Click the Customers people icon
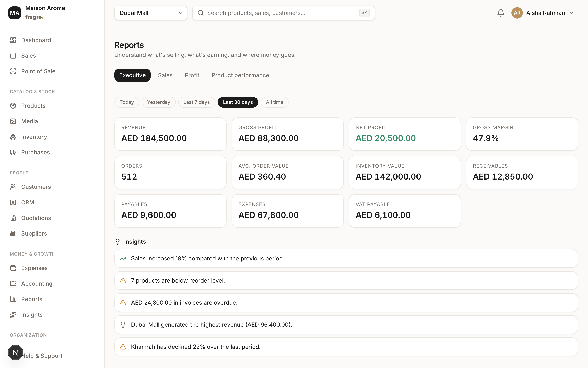The image size is (588, 368). click(x=13, y=187)
